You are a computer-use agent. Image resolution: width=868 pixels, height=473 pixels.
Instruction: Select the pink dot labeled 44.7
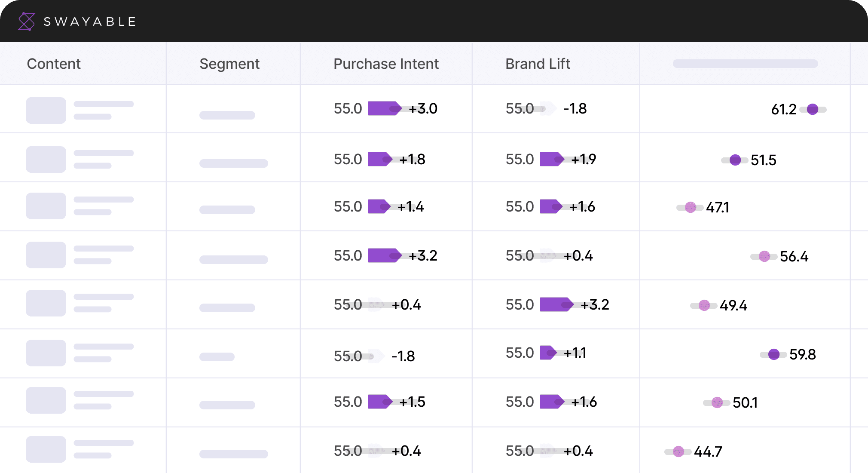(679, 451)
